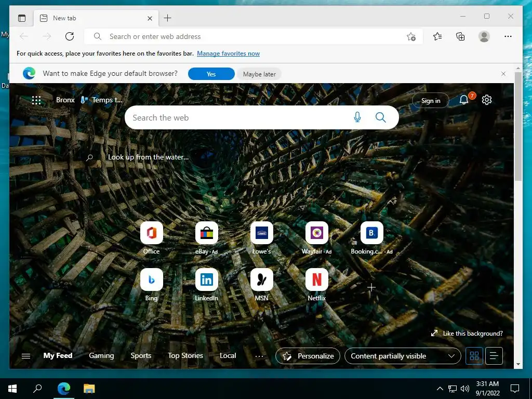Viewport: 532px width, 399px height.
Task: Open the tab actions menu icon
Action: 22,18
